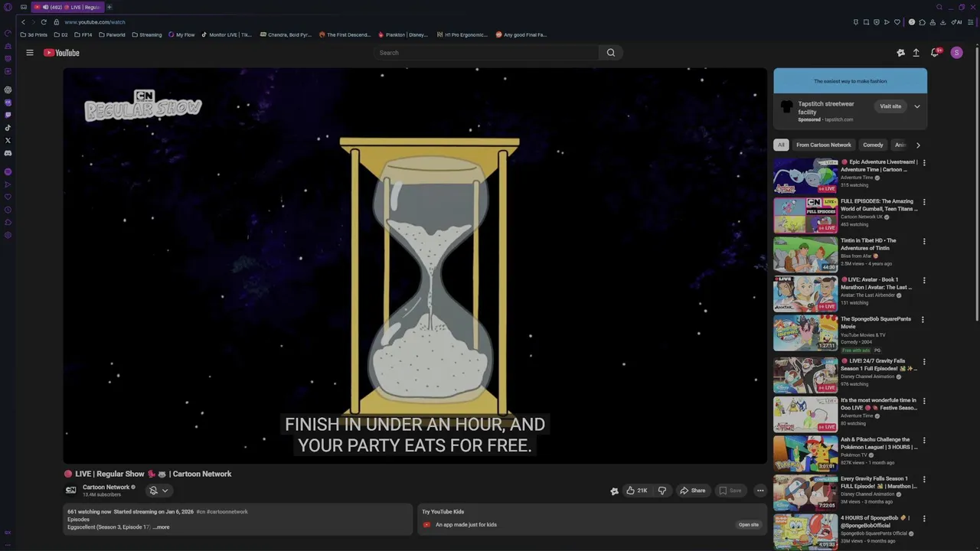Reload the current page
This screenshot has width=980, height=551.
point(44,22)
